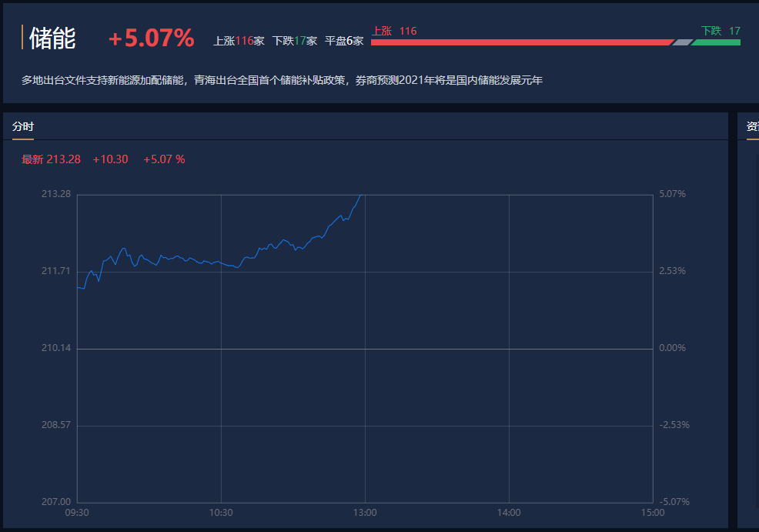Open the partially visible 资 tab on right
The height and width of the screenshot is (532, 759).
tap(752, 127)
